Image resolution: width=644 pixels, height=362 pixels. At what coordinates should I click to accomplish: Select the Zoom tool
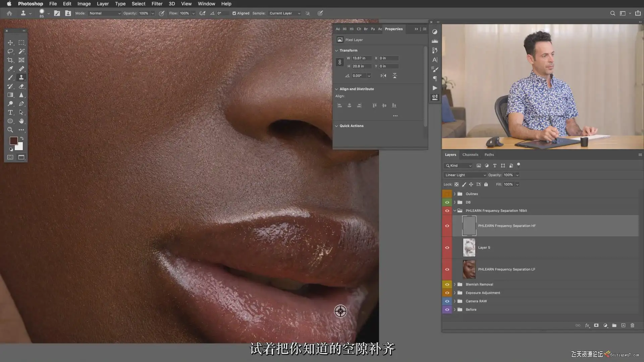[x=10, y=130]
